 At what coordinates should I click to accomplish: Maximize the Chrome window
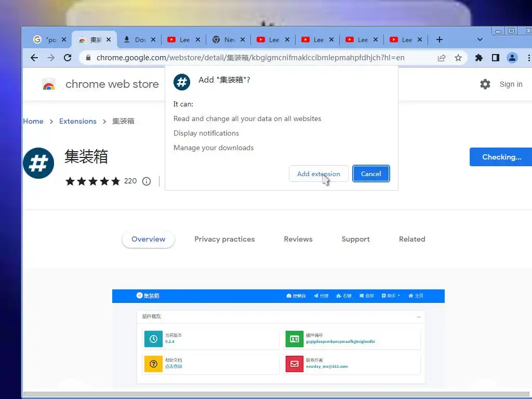point(511,31)
